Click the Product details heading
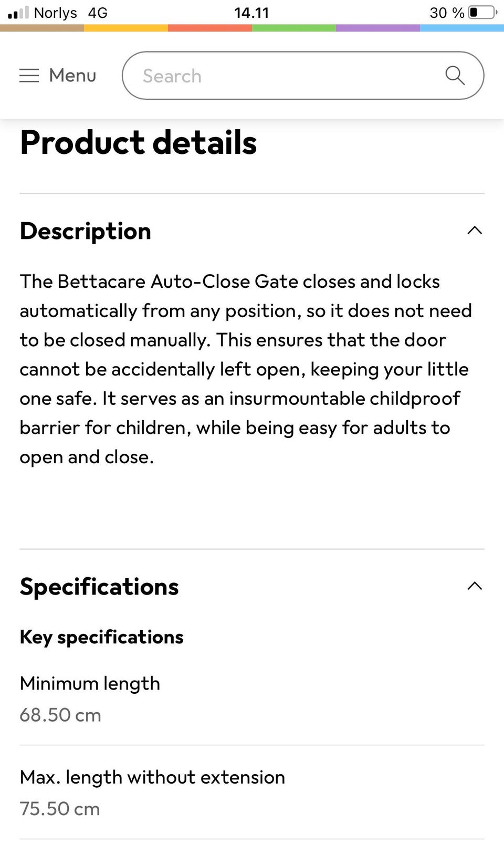 [x=138, y=142]
